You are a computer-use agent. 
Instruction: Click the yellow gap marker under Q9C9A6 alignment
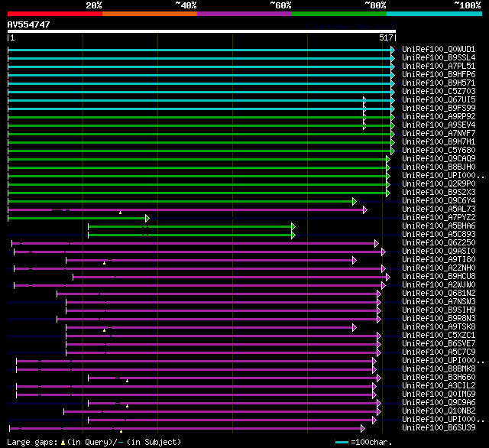(x=128, y=406)
